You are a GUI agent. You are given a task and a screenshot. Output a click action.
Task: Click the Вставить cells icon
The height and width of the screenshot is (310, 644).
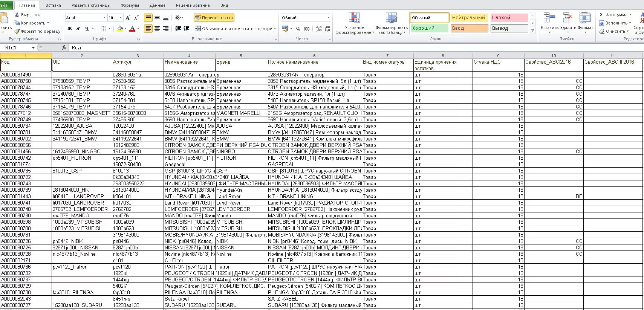(549, 18)
